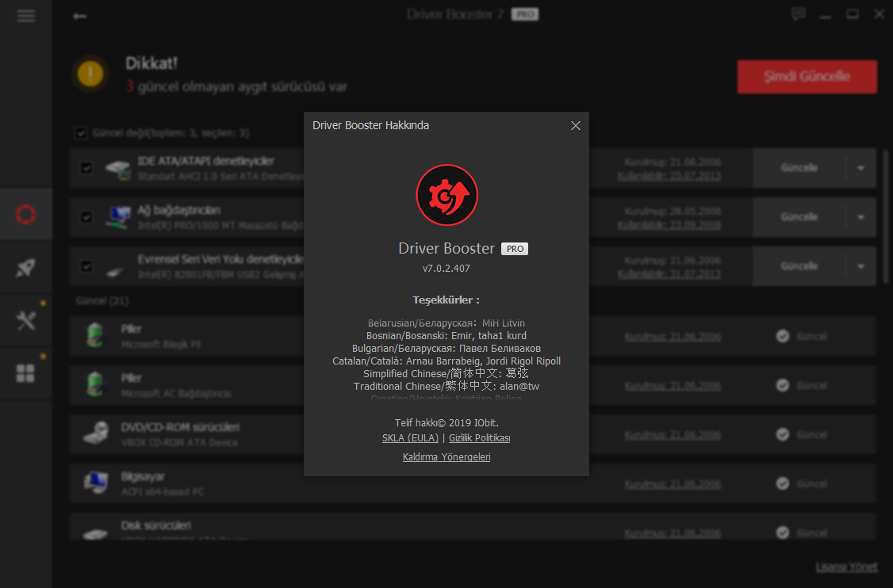Click the driver list vertical scrollbar
Screen dimensions: 893x588
886,216
